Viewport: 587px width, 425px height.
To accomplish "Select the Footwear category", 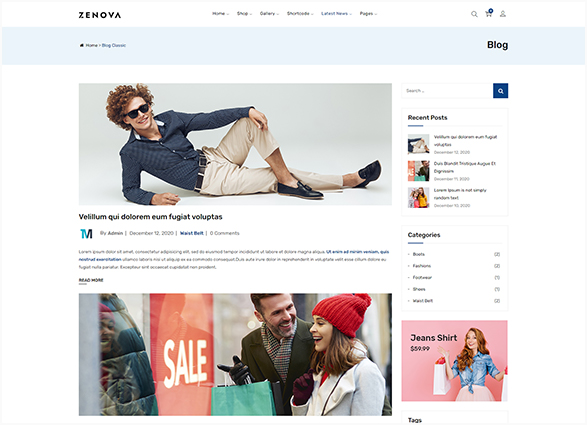I will coord(422,277).
